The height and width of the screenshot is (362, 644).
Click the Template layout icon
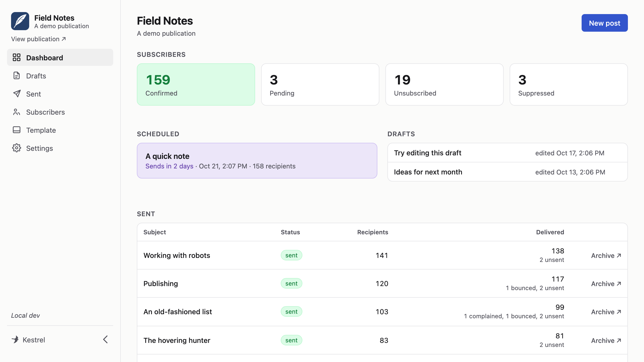(17, 130)
